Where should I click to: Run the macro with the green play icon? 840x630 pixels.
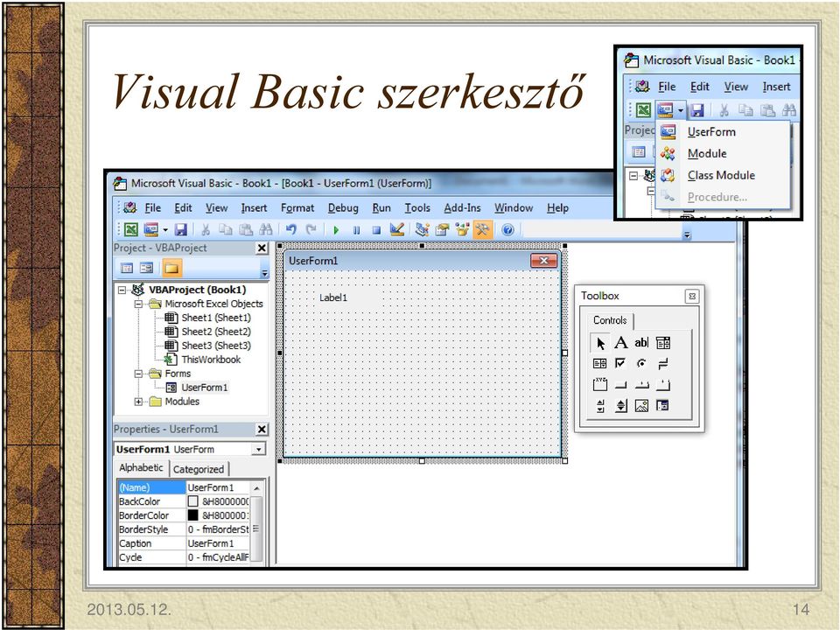point(336,230)
